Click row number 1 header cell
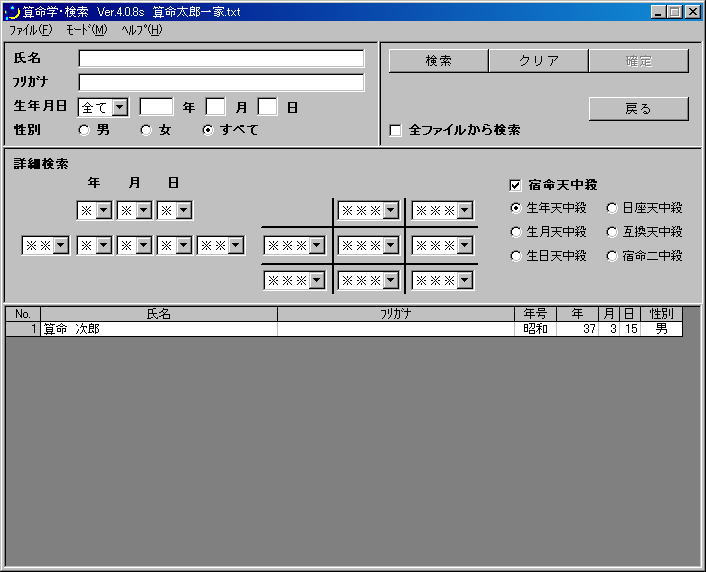The width and height of the screenshot is (706, 572). point(23,329)
